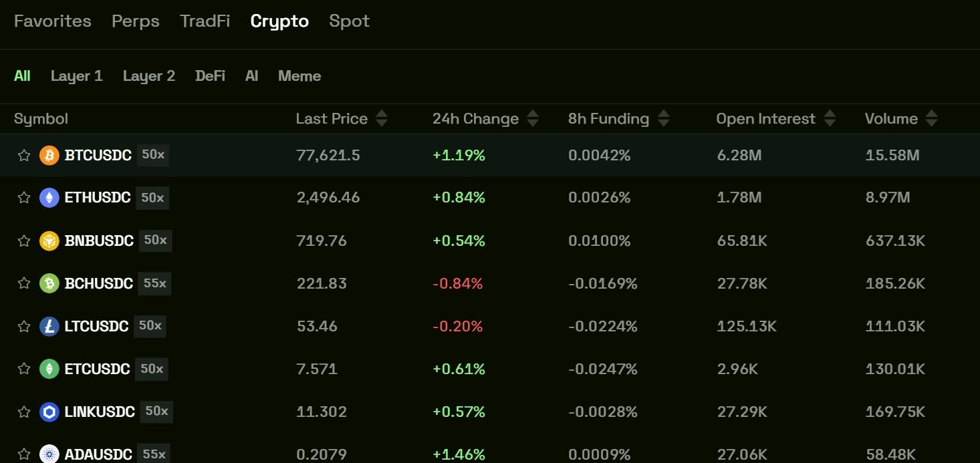The image size is (980, 463).
Task: Filter by AI category
Action: pos(251,76)
